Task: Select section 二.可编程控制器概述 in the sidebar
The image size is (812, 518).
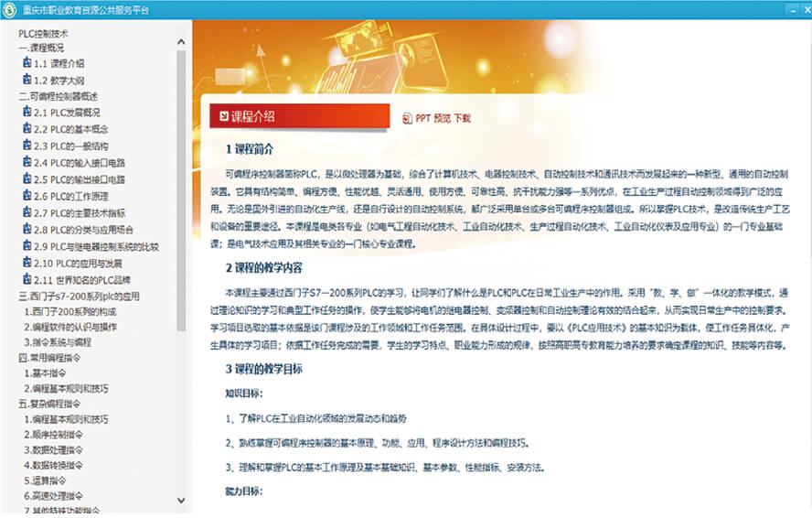Action: coord(58,96)
